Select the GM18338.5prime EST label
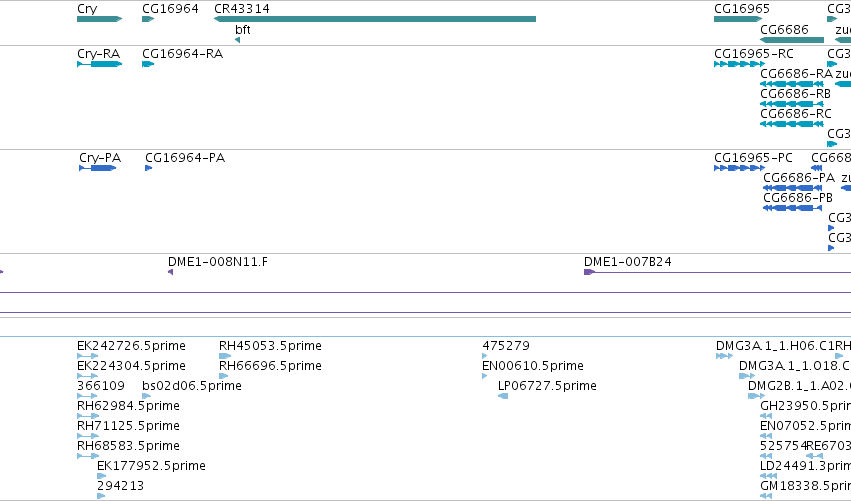The width and height of the screenshot is (851, 501). click(x=805, y=486)
